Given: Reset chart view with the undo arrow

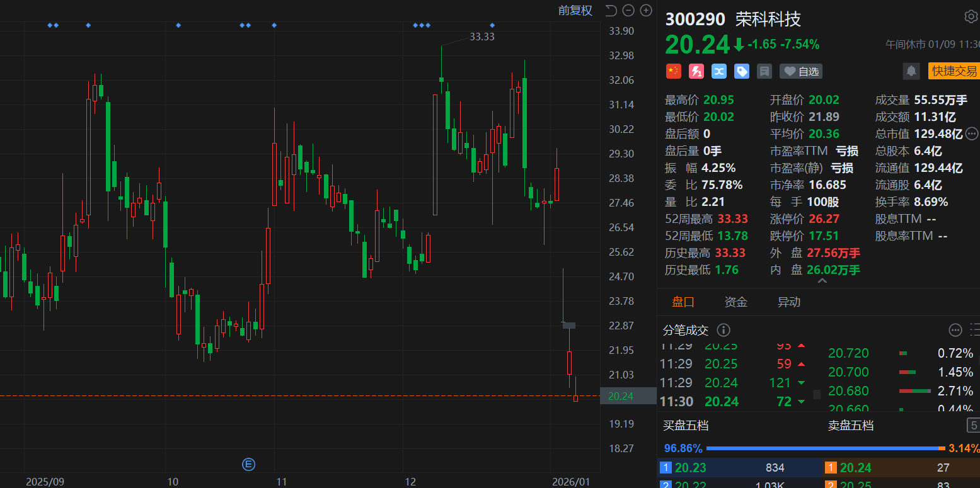Looking at the screenshot, I should pyautogui.click(x=610, y=10).
